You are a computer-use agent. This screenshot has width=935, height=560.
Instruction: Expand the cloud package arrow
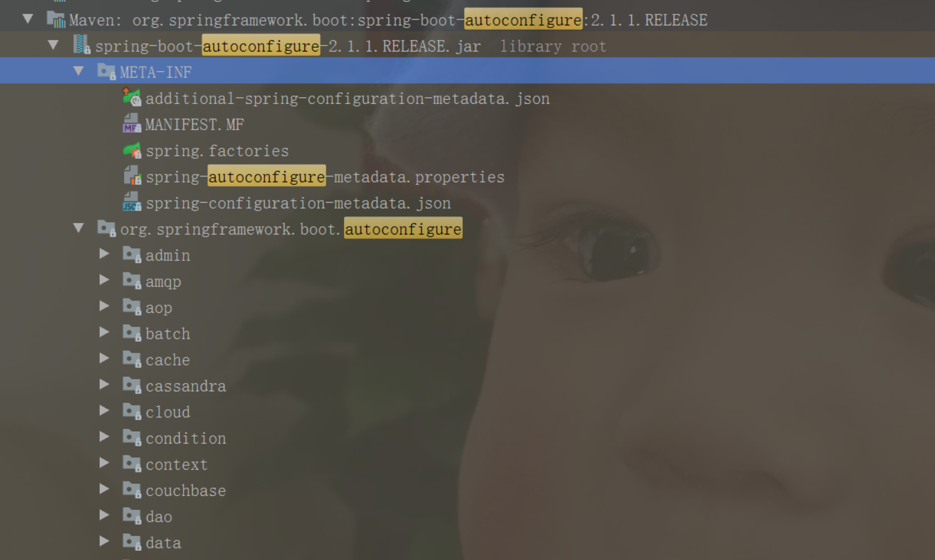pos(105,410)
